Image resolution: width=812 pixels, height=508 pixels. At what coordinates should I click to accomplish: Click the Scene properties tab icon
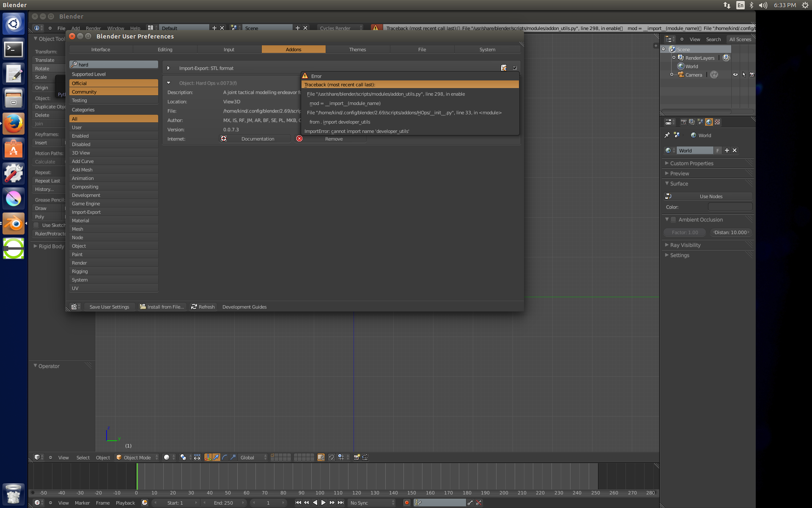[x=700, y=122]
